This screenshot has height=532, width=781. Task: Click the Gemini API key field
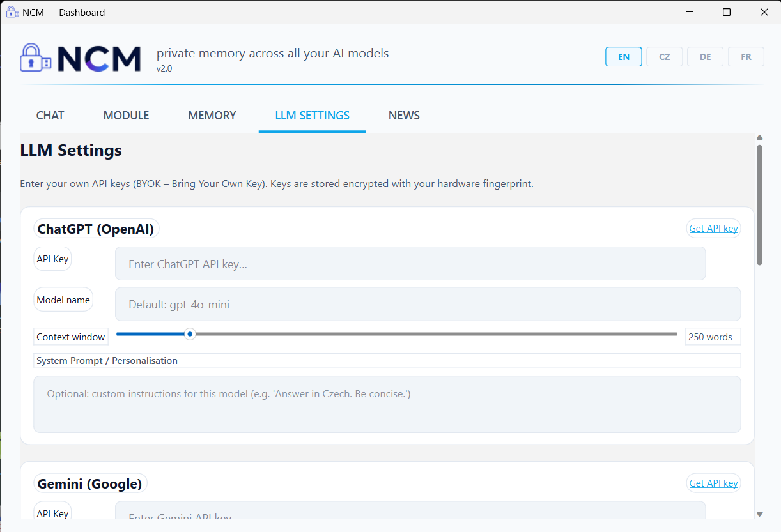click(410, 510)
